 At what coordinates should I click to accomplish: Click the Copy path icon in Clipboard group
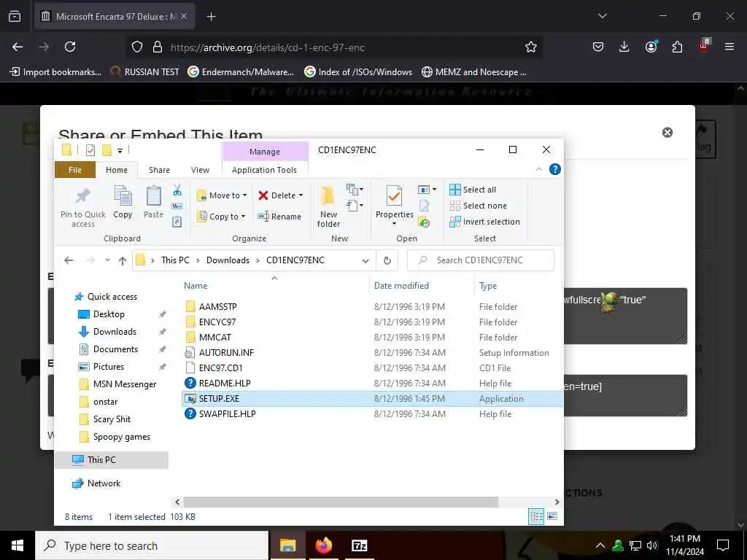click(177, 206)
